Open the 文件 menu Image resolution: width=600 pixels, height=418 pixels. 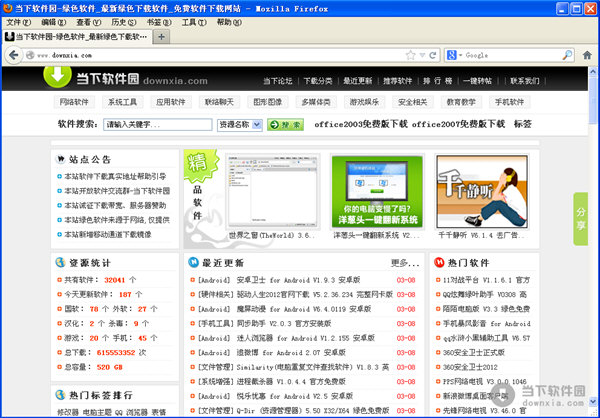click(x=18, y=23)
